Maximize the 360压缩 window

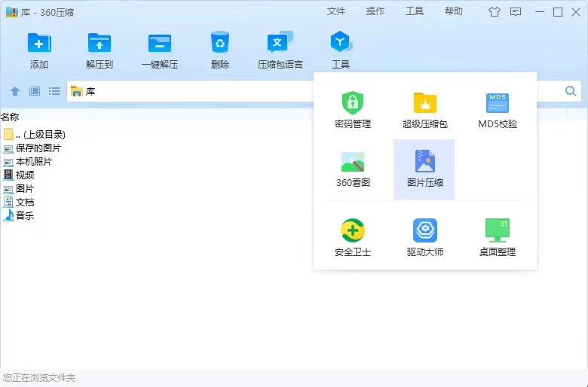tap(558, 12)
